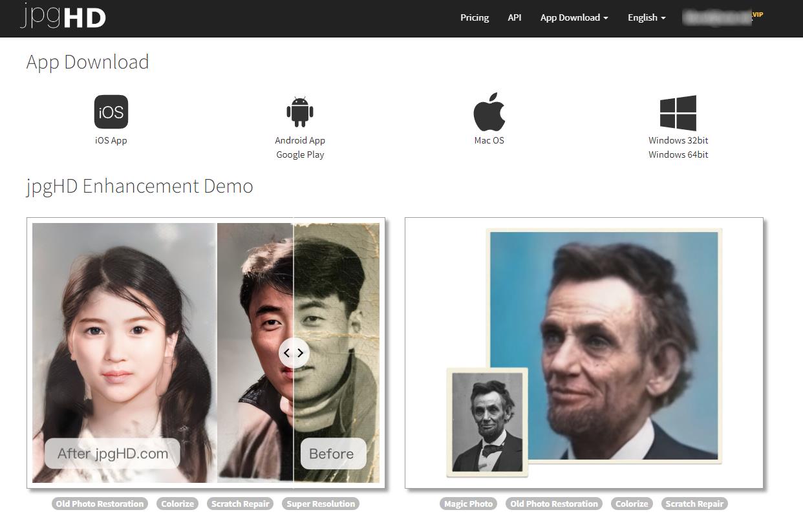803x532 pixels.
Task: Open the App Download dropdown menu
Action: [x=573, y=17]
